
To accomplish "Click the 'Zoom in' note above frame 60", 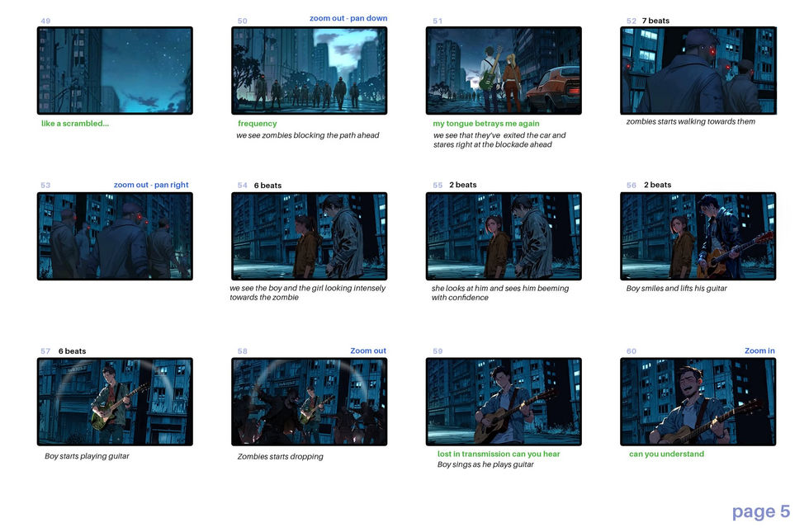I will pyautogui.click(x=759, y=351).
